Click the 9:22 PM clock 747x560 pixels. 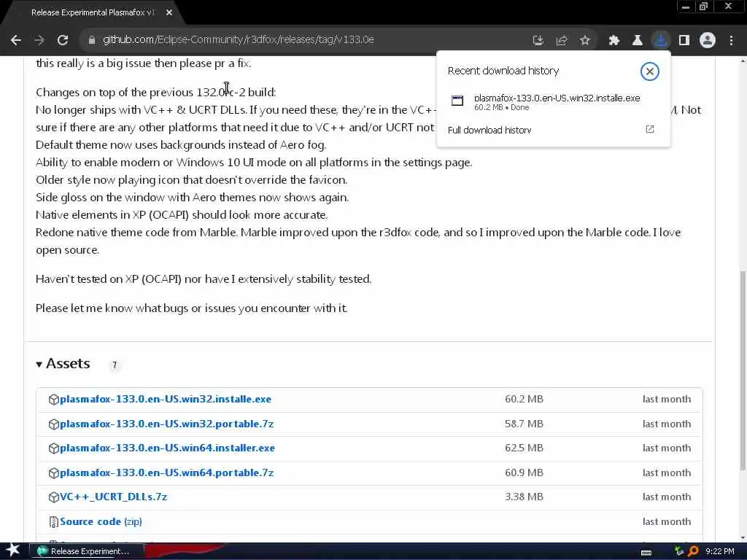pos(720,551)
